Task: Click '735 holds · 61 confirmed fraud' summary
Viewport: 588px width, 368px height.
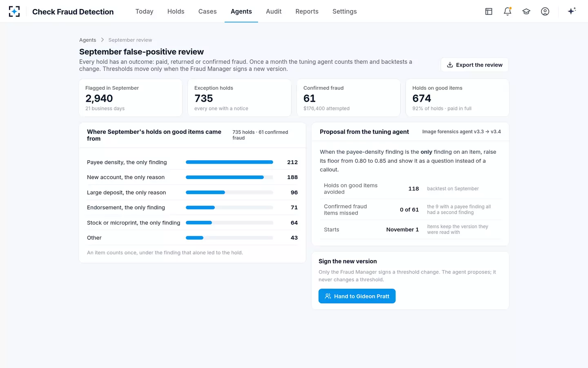Action: (x=261, y=135)
